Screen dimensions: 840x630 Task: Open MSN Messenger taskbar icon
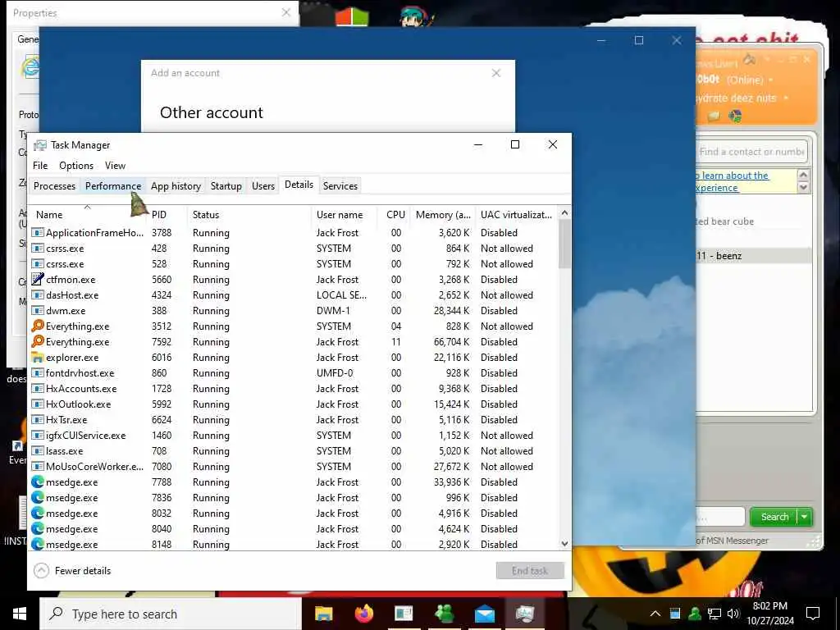tap(444, 614)
